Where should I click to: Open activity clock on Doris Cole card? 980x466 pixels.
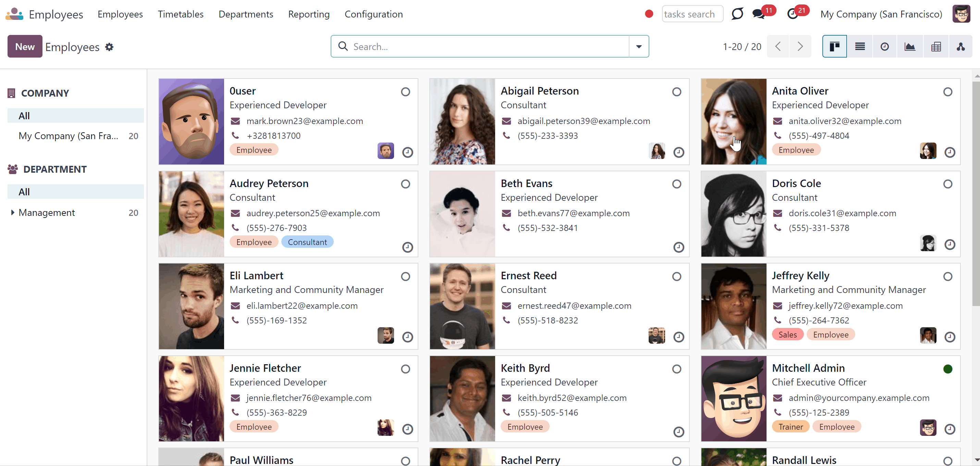(950, 244)
